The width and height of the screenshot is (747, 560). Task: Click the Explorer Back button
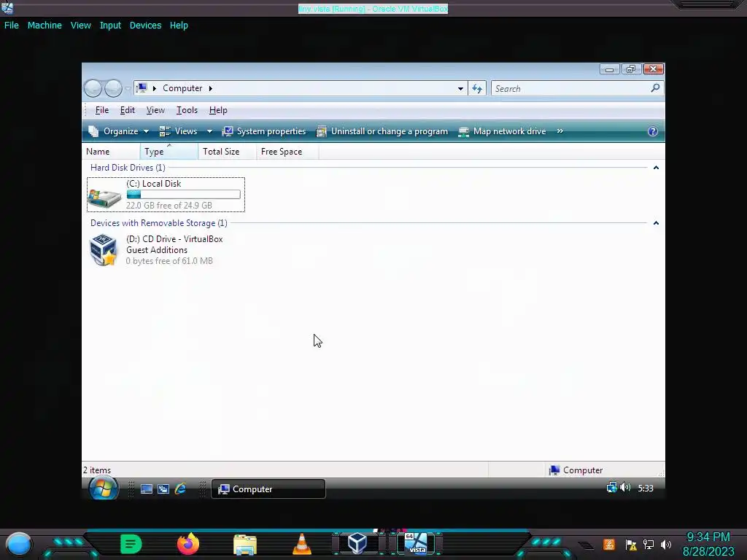(93, 88)
